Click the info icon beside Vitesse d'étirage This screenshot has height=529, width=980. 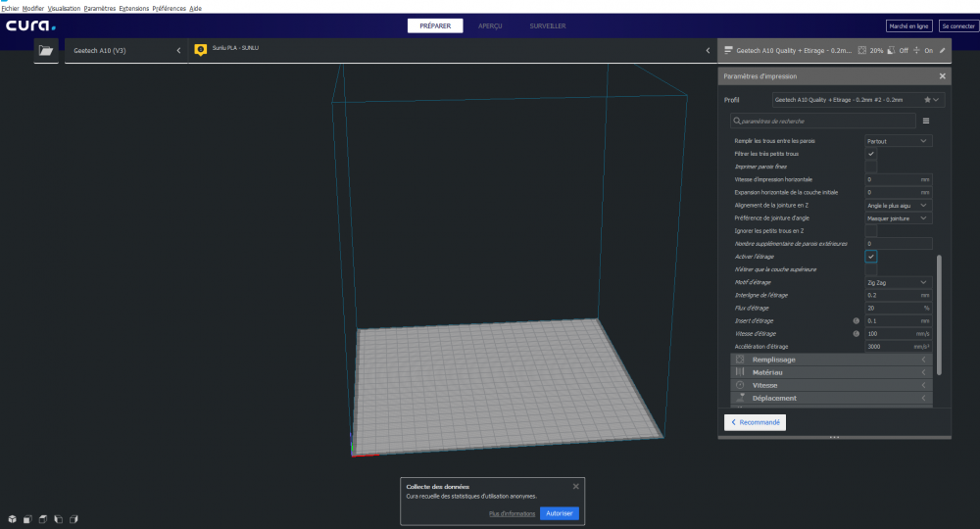(x=857, y=333)
